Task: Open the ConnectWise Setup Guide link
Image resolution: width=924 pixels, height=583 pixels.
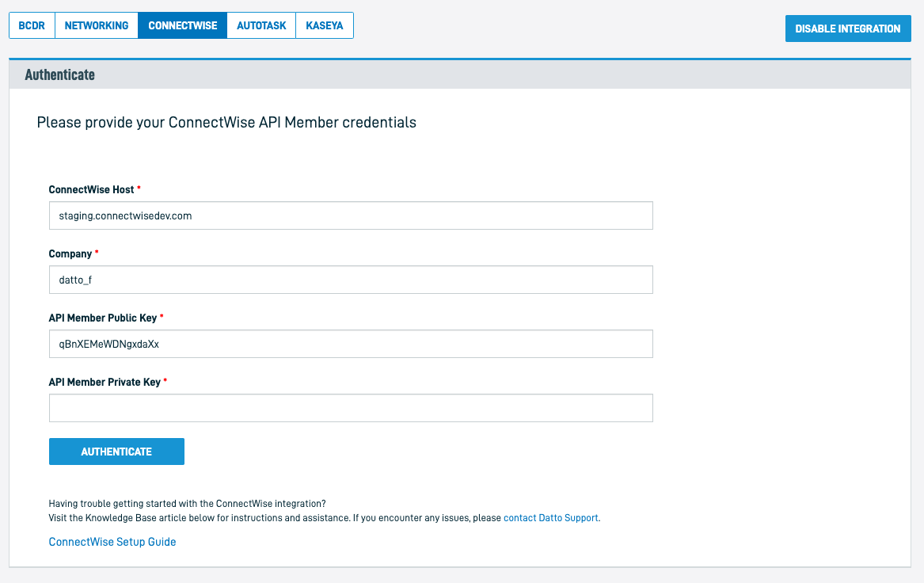Action: (112, 542)
